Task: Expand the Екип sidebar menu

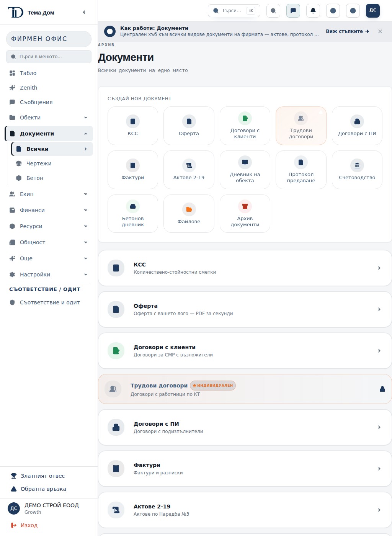Action: pos(49,194)
